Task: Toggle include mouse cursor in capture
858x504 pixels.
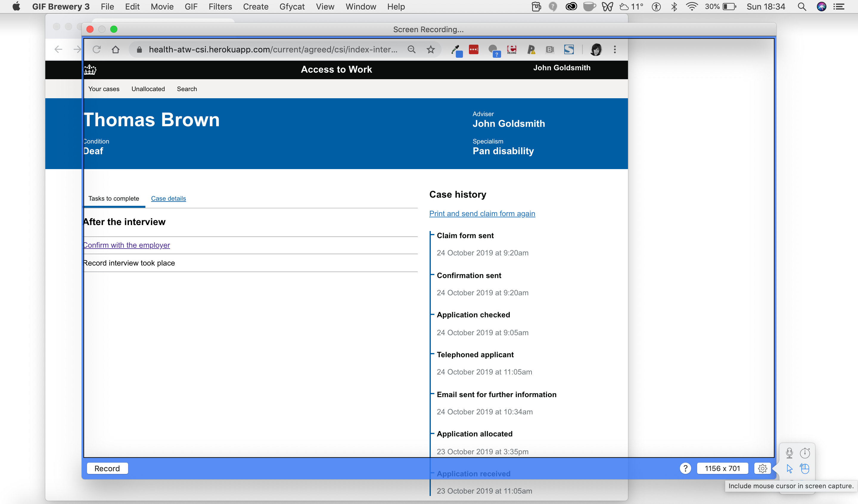Action: [x=789, y=469]
